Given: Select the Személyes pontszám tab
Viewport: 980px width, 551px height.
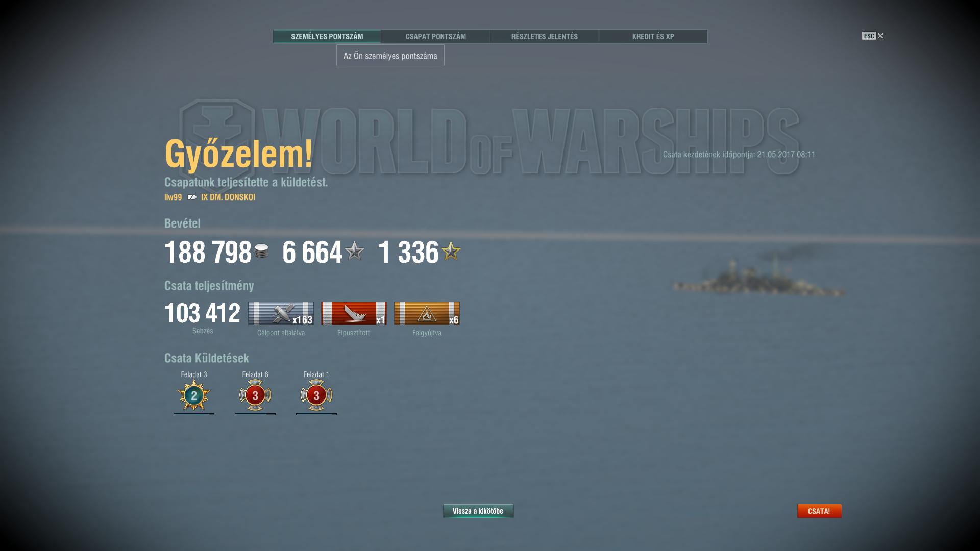Looking at the screenshot, I should [327, 36].
